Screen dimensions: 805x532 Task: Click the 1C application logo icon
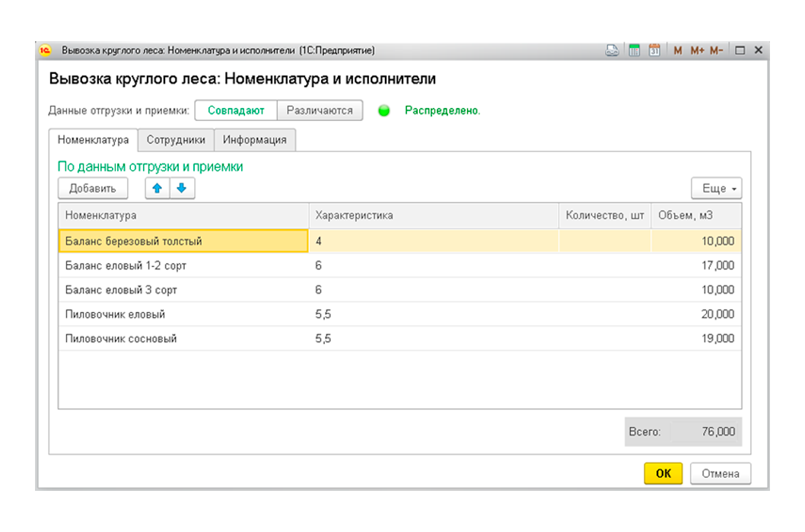coord(45,50)
